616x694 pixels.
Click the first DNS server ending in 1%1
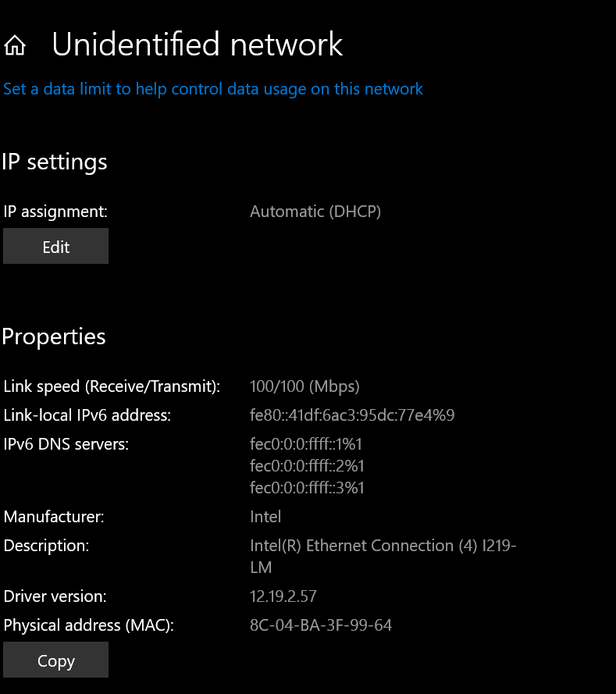coord(306,444)
